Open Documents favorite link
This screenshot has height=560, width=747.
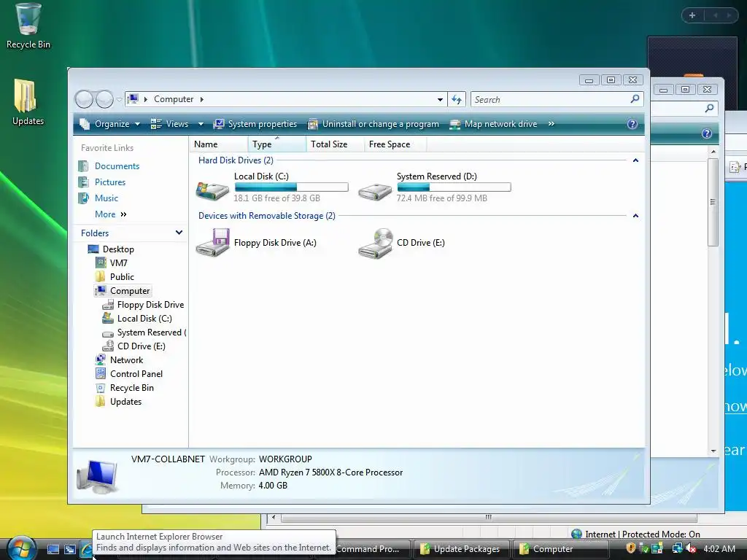(117, 166)
